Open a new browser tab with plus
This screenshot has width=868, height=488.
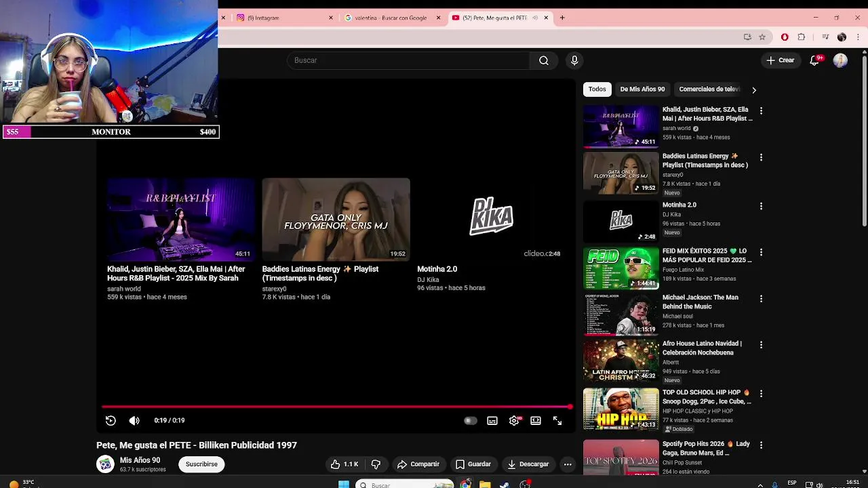562,18
